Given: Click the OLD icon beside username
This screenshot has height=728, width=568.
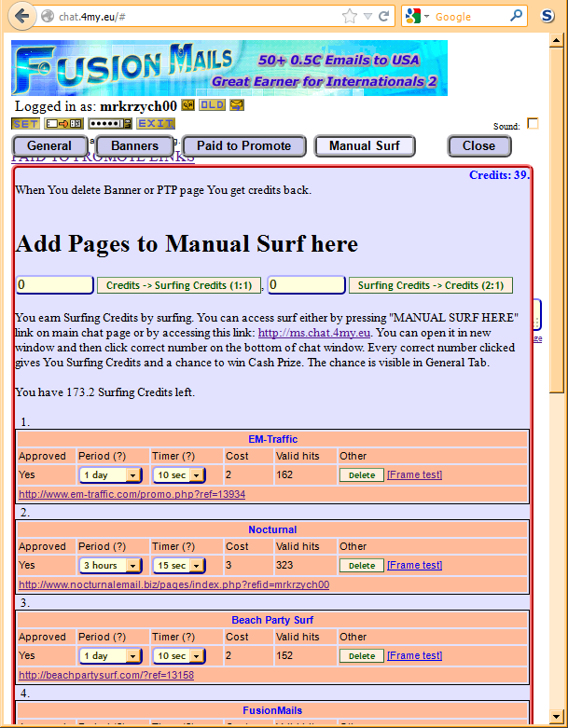Looking at the screenshot, I should (x=213, y=105).
